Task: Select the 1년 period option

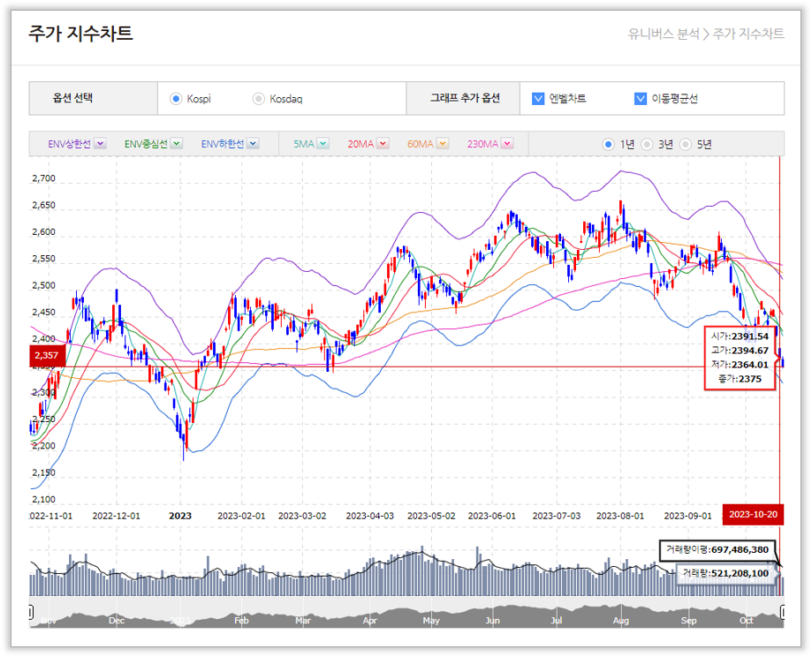Action: [x=608, y=144]
